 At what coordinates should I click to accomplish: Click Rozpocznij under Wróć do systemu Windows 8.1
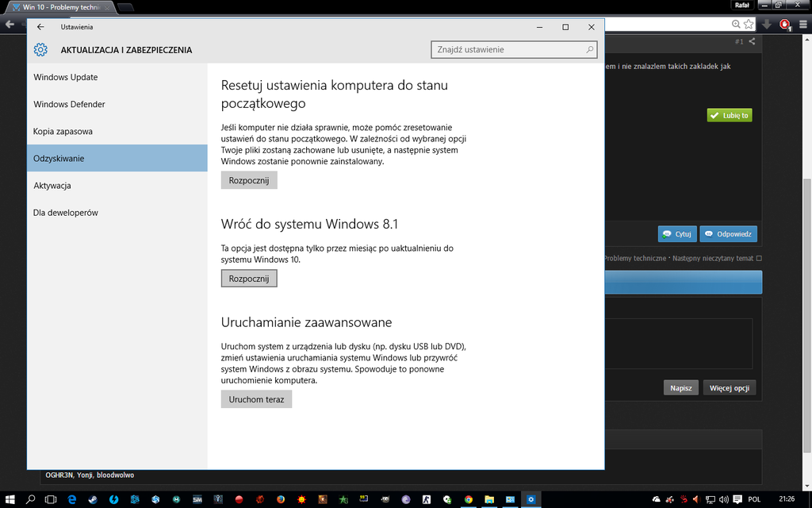249,279
